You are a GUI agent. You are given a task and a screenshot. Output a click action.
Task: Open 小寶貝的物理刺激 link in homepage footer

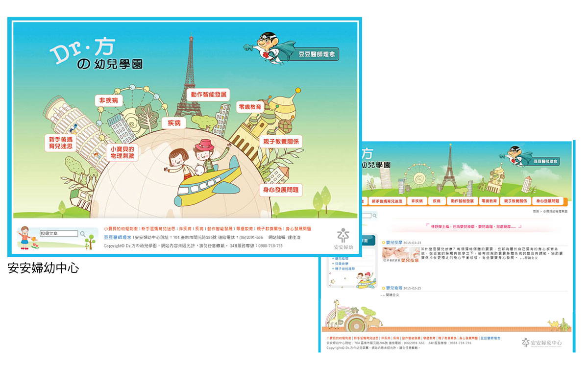[x=121, y=229]
